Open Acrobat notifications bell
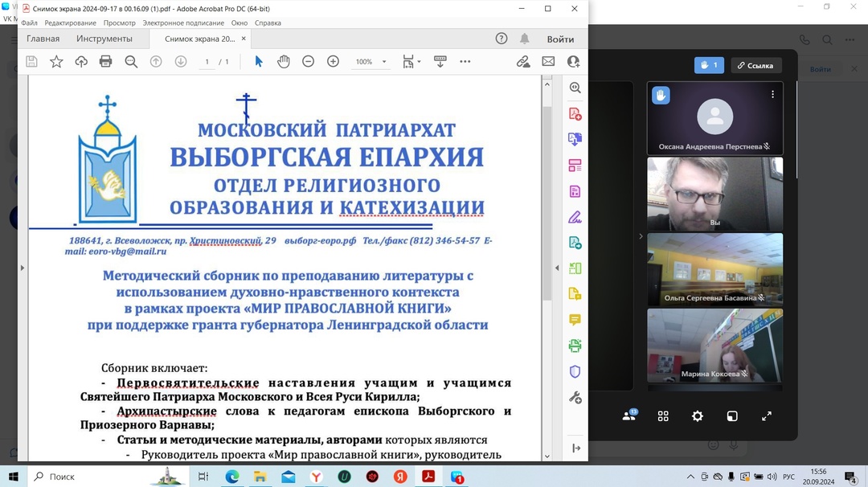The width and height of the screenshot is (868, 487). tap(524, 39)
